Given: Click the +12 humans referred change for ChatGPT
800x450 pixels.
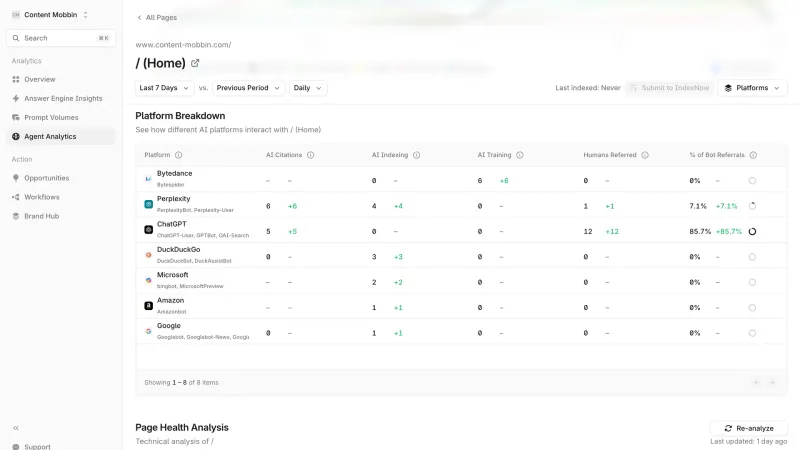Looking at the screenshot, I should coord(612,232).
